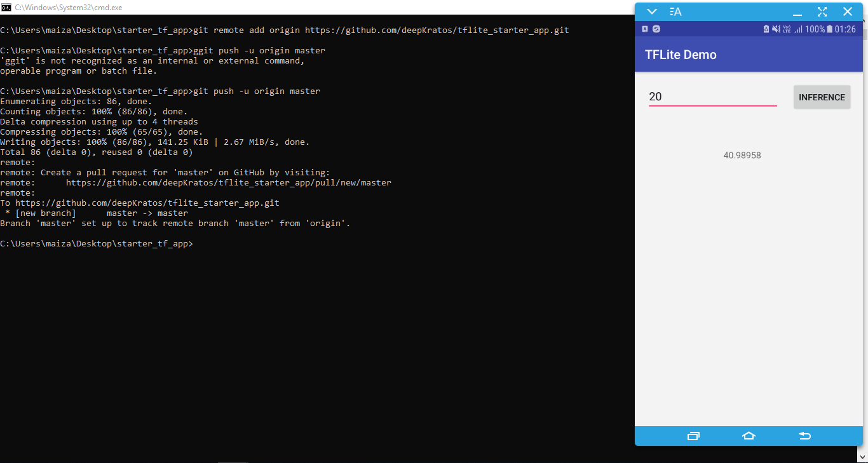Click the cmd.exe window title text
Image resolution: width=868 pixels, height=463 pixels.
[x=69, y=8]
